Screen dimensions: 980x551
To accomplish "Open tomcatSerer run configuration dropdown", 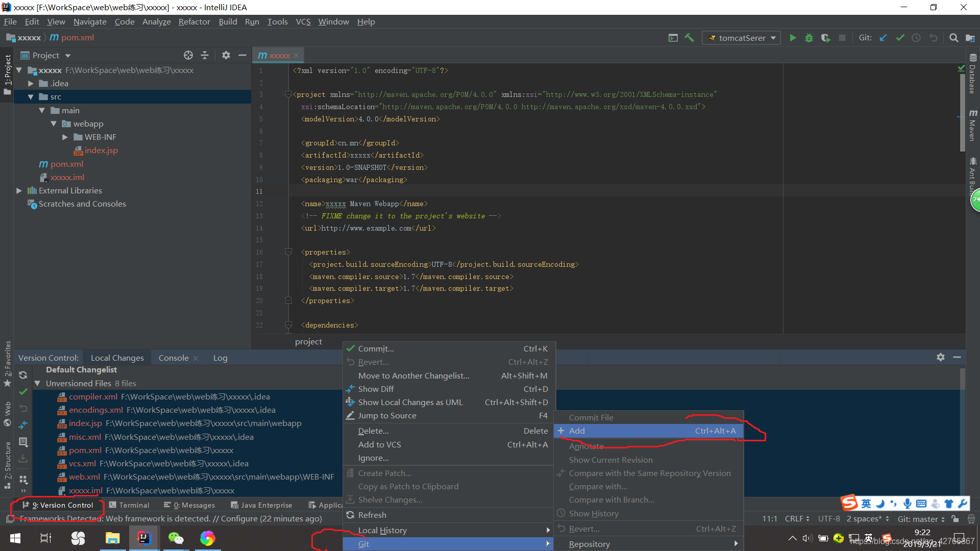I will [742, 38].
